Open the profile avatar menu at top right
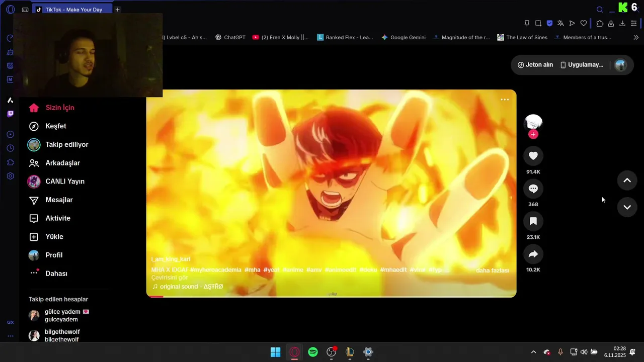The width and height of the screenshot is (644, 362). pos(620,65)
